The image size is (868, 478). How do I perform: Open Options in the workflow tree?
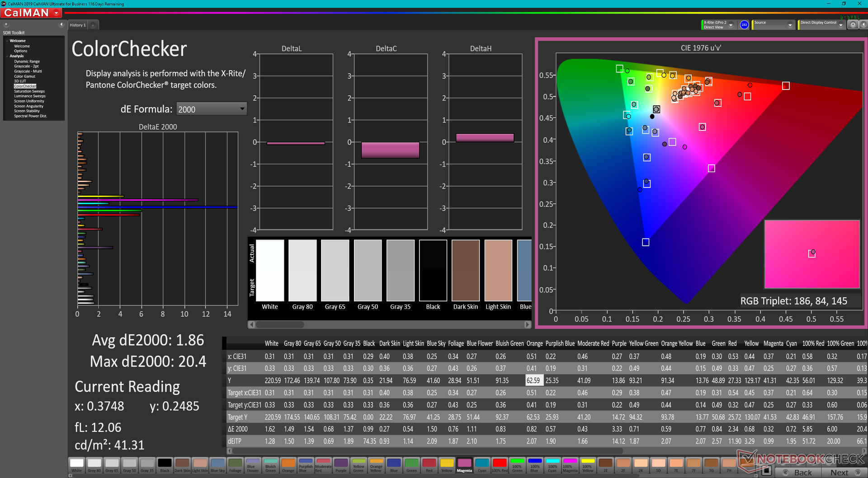pyautogui.click(x=21, y=51)
